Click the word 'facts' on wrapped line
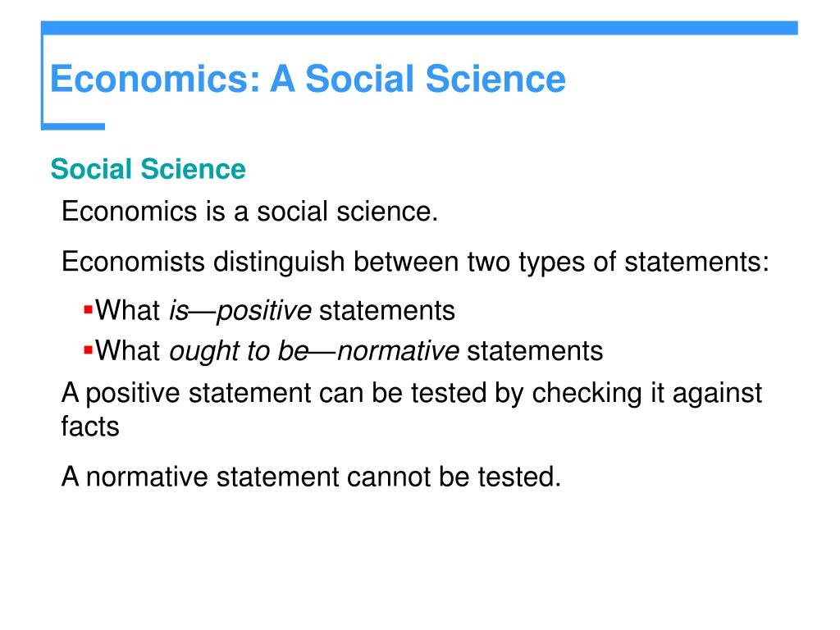Screen dimensions: 840x630 pyautogui.click(x=90, y=427)
